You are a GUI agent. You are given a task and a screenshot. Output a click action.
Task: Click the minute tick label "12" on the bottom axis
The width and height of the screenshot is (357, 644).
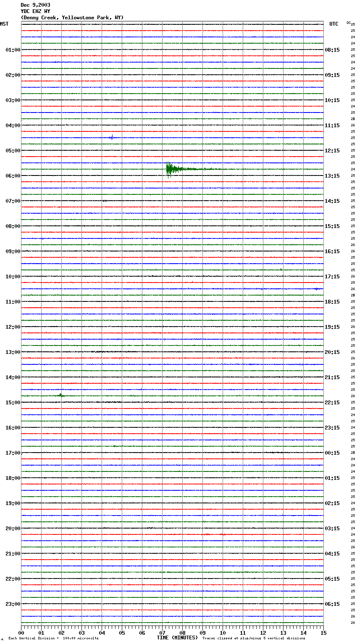[x=263, y=633]
